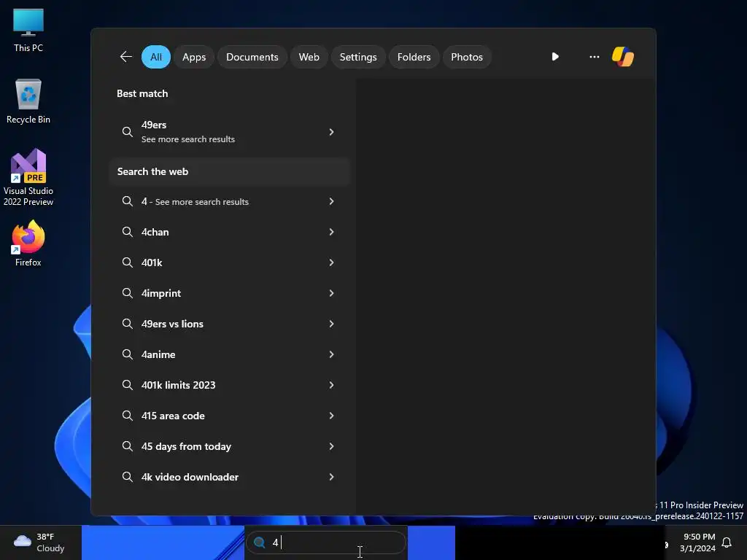Search the web for 4imprint
This screenshot has width=747, height=560.
(x=230, y=293)
